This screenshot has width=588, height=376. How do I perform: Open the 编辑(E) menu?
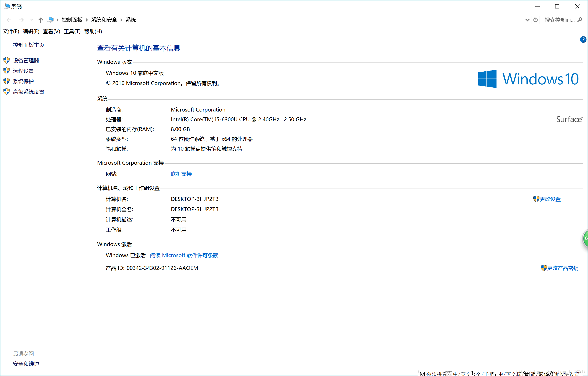pyautogui.click(x=31, y=31)
